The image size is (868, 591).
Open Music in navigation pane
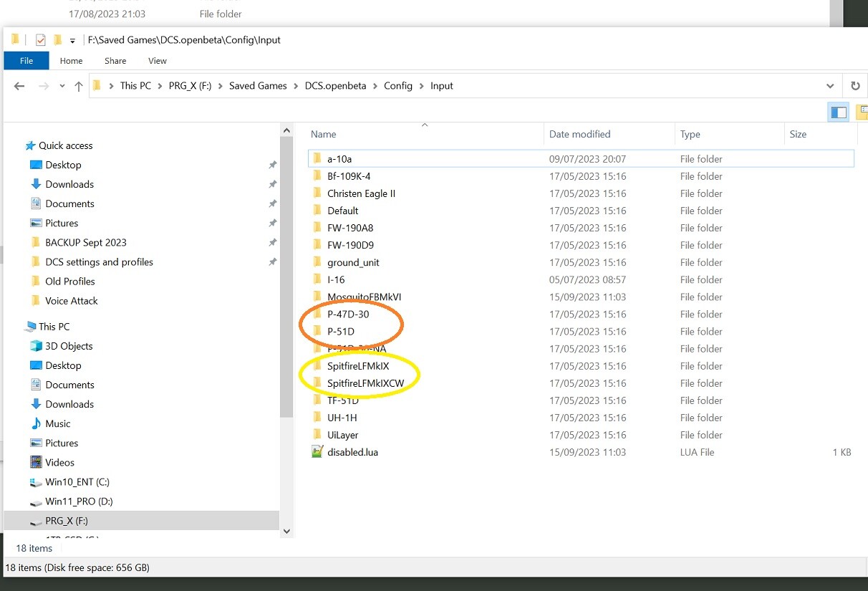point(57,423)
